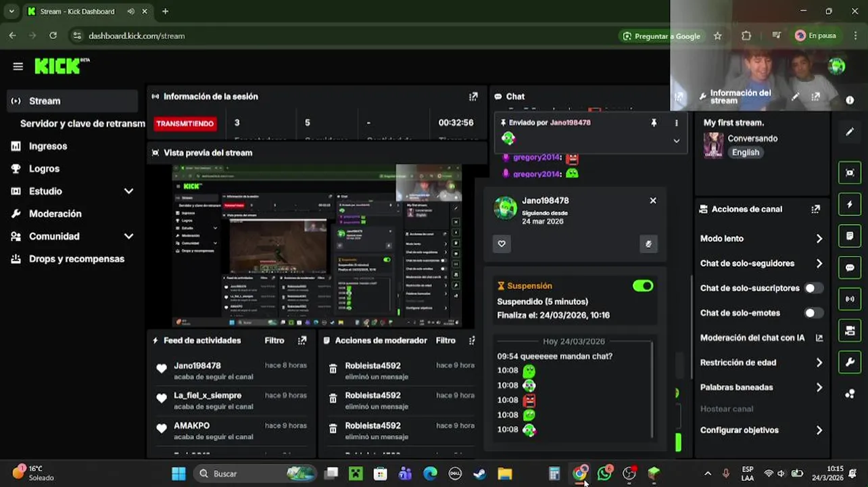Open Steam from the taskbar
This screenshot has width=868, height=487.
pyautogui.click(x=479, y=473)
